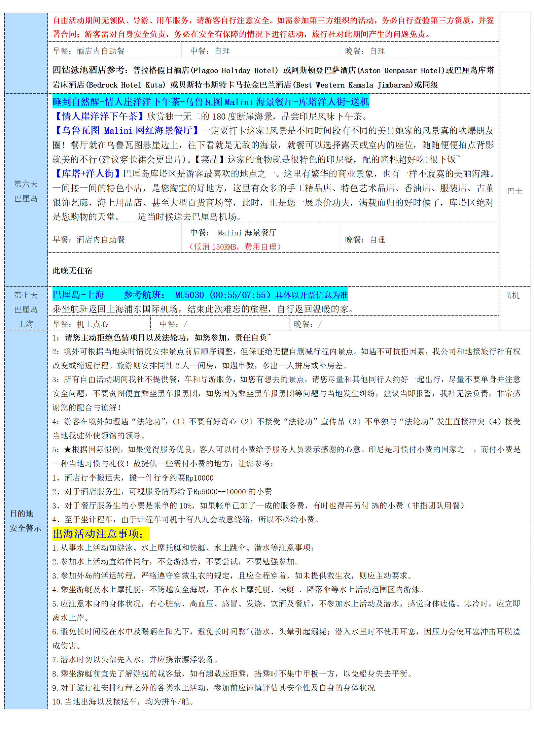
Task: Click the bold 此晚无住宿 text
Action: click(x=72, y=270)
